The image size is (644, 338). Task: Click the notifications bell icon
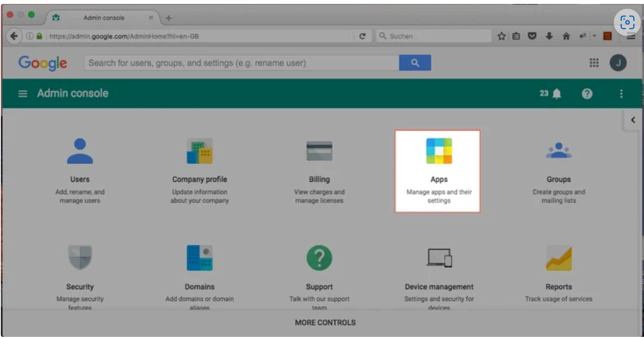tap(557, 94)
